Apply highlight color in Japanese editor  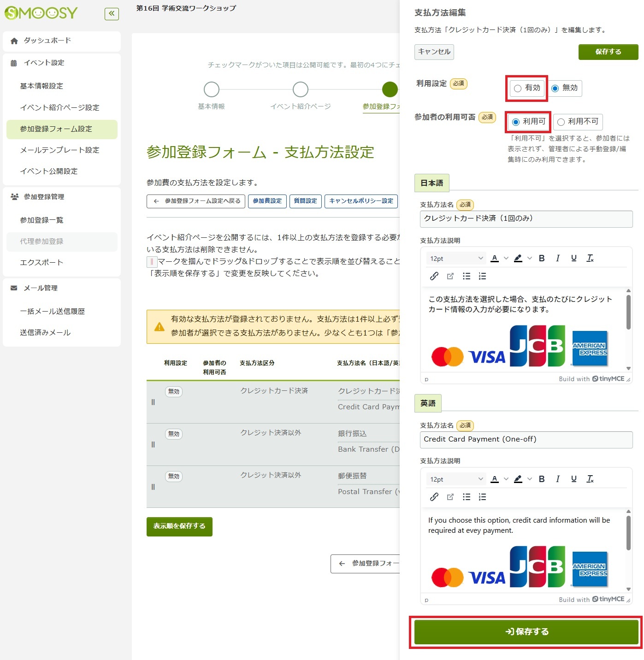[x=518, y=259]
